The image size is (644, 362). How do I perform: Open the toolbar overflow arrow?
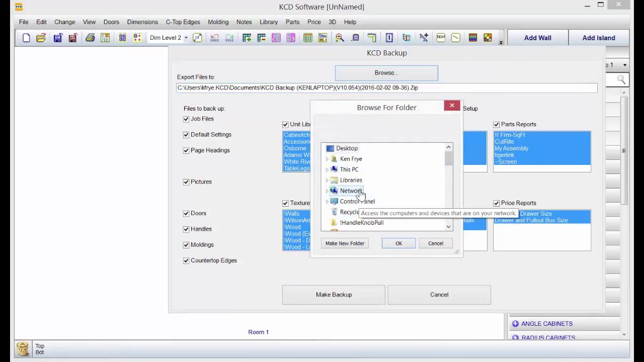501,43
